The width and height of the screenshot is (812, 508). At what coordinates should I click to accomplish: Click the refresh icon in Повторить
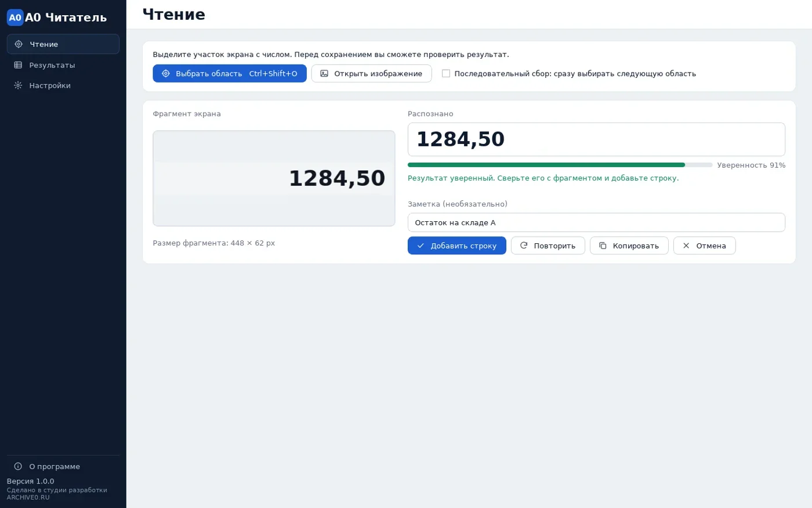pos(524,246)
